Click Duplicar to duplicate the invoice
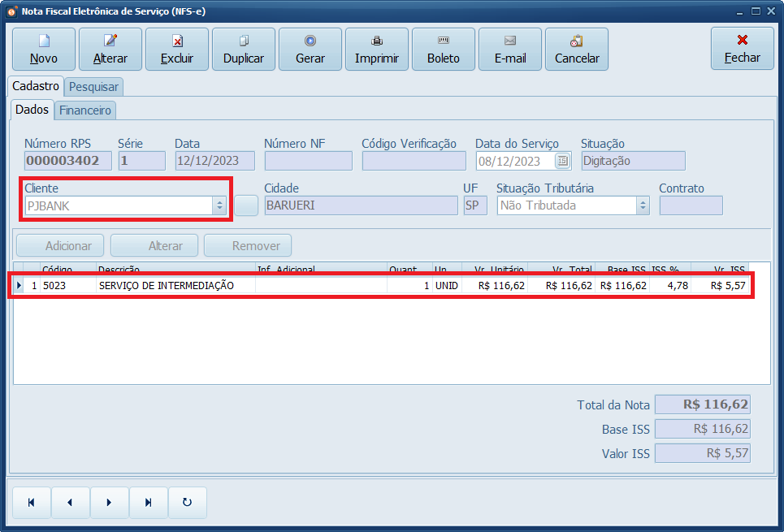784x532 pixels. pos(243,49)
